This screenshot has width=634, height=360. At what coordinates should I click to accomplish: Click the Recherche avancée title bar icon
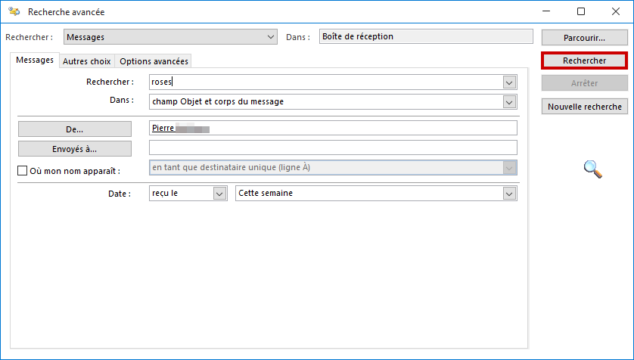(x=14, y=11)
